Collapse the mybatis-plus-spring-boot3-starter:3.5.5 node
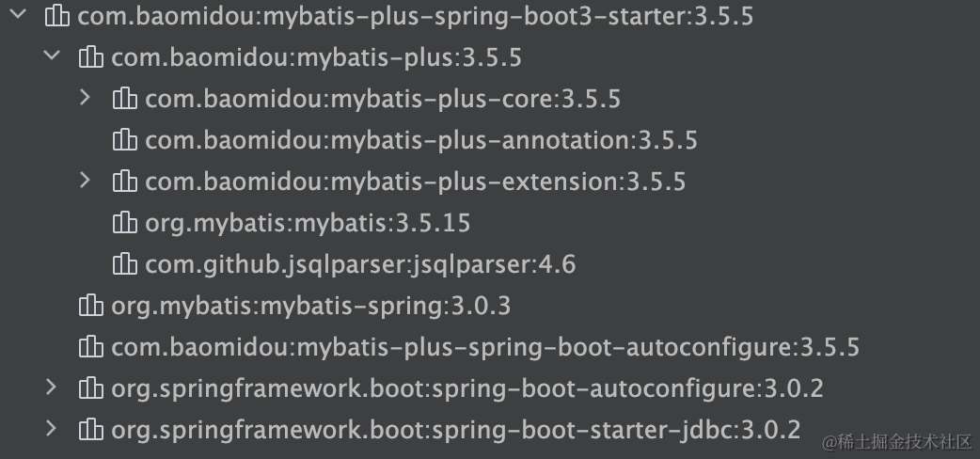The image size is (980, 459). 19,13
